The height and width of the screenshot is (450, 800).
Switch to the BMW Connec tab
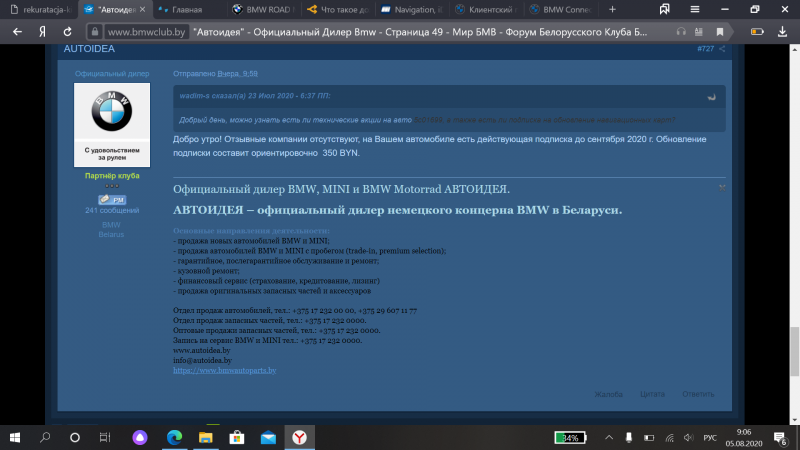561,9
